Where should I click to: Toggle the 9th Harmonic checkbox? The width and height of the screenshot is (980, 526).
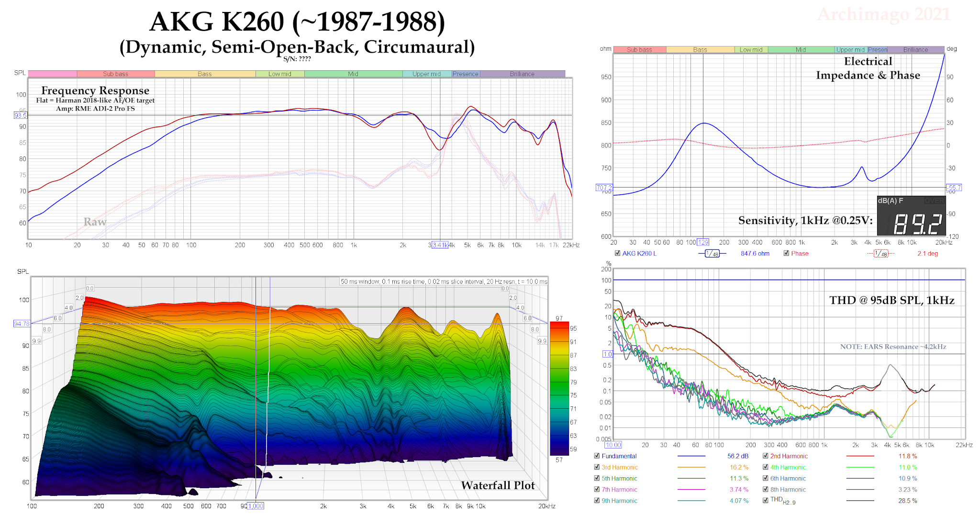tap(597, 500)
